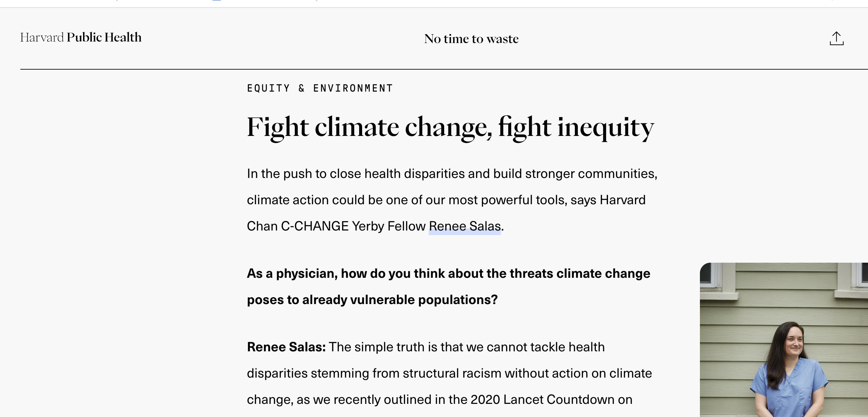Screen dimensions: 868x417
Task: Click the word "C-CHANGE" in the intro
Action: tap(315, 226)
